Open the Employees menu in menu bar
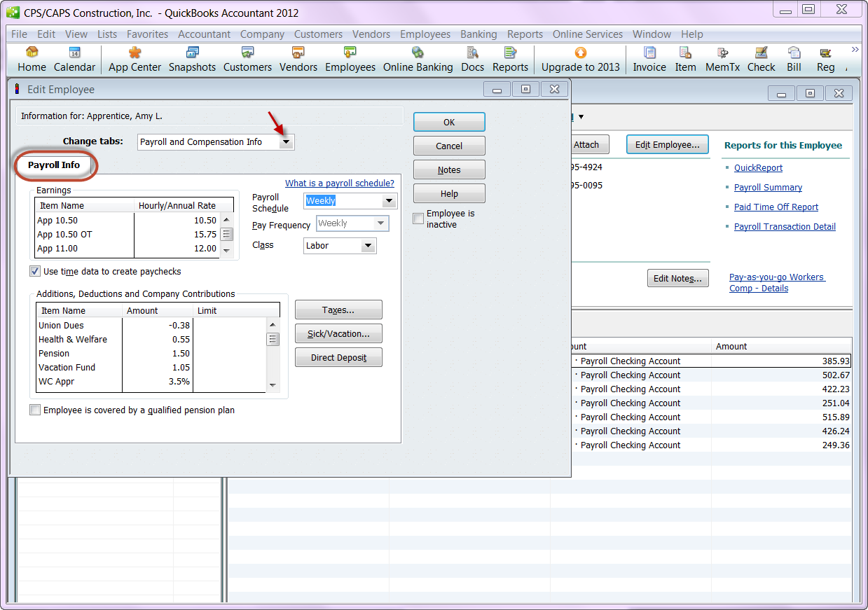 (x=425, y=34)
